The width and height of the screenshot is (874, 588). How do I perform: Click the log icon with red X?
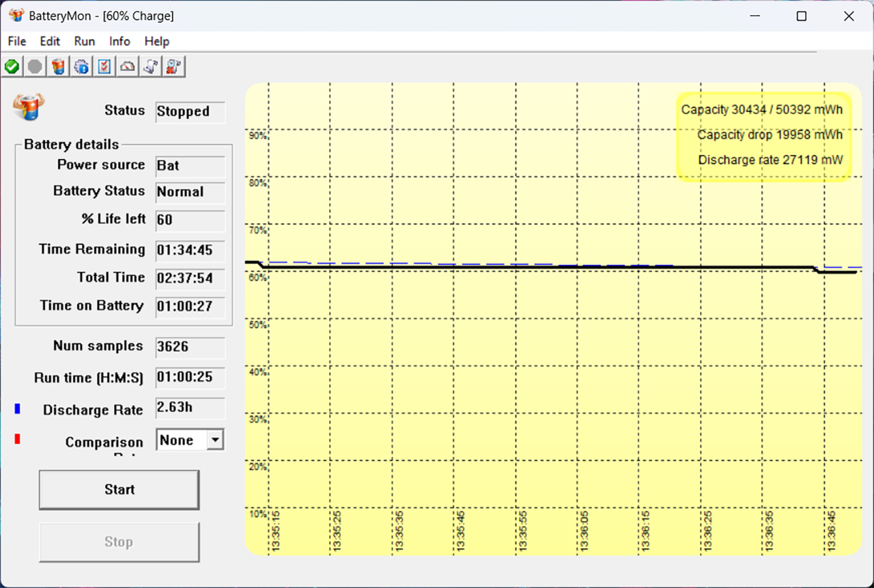174,66
